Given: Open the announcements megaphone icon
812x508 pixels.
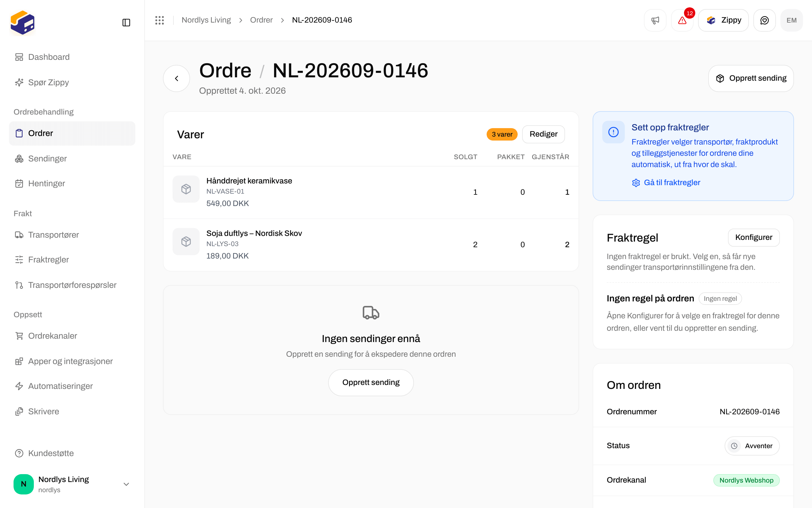Looking at the screenshot, I should 655,20.
